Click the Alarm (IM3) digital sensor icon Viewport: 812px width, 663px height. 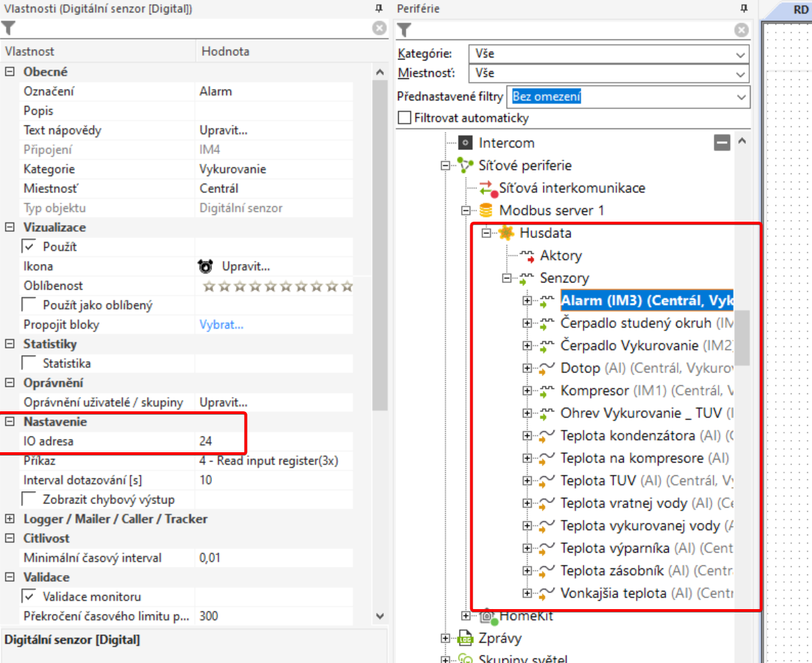click(x=547, y=301)
